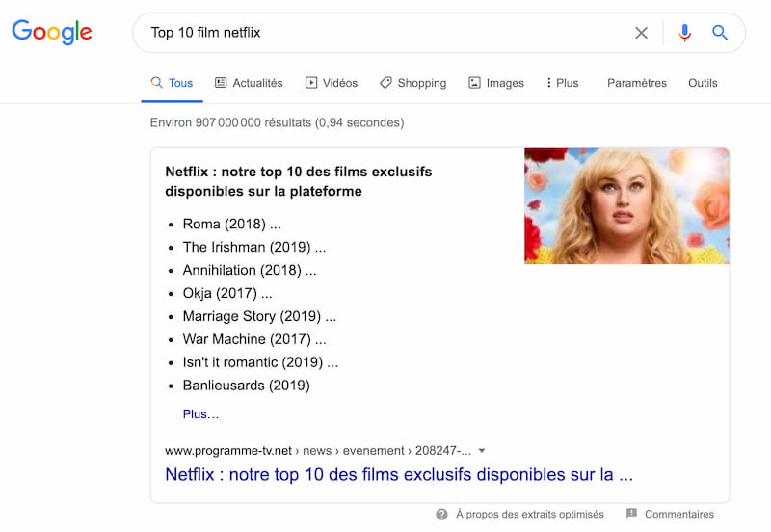Clear the search box with the X icon
Viewport: 771px width, 532px height.
point(641,33)
